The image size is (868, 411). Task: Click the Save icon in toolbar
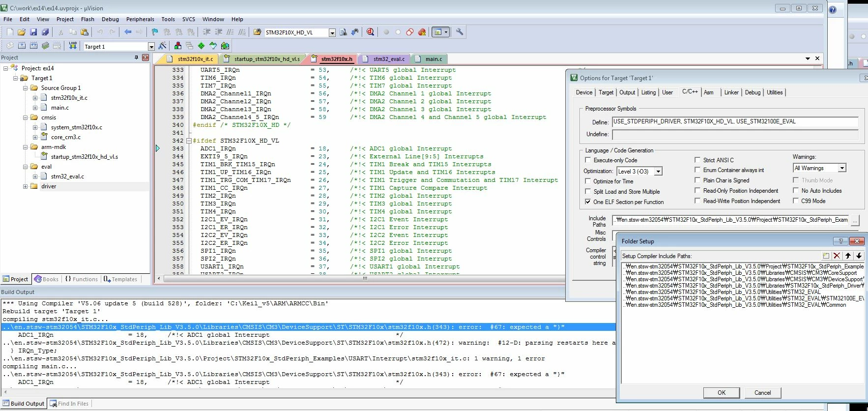click(33, 32)
